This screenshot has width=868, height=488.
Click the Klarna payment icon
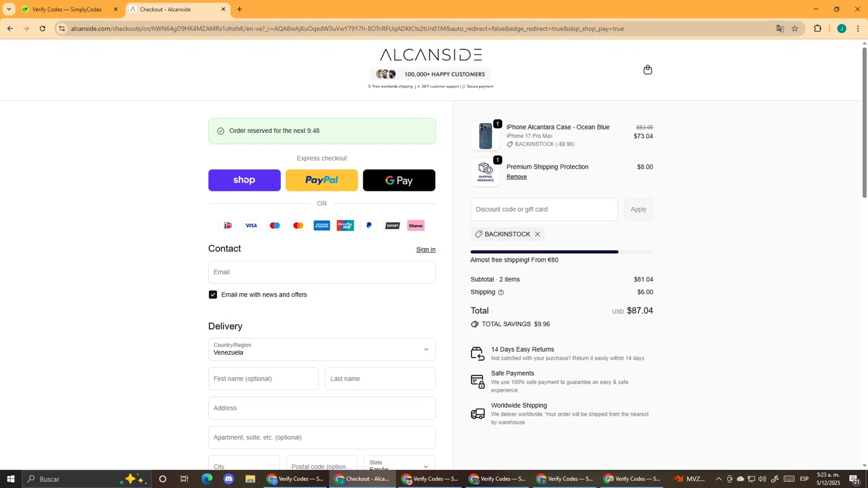(x=416, y=225)
